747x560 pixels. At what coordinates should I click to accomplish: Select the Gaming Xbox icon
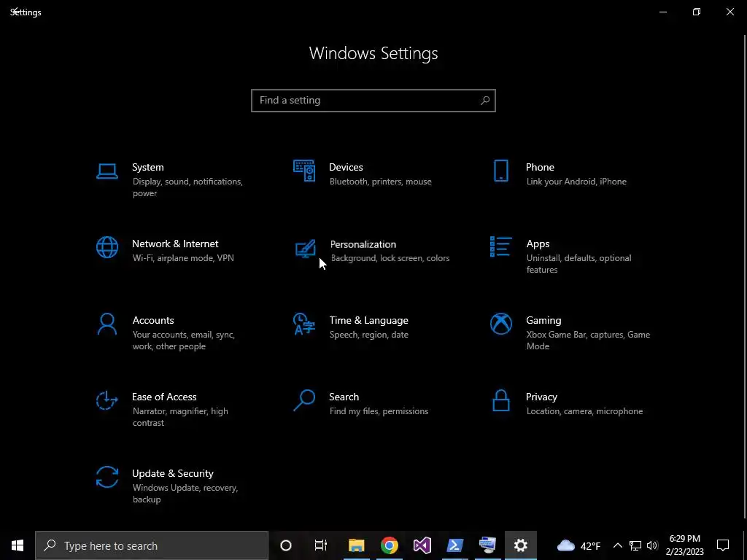(500, 324)
